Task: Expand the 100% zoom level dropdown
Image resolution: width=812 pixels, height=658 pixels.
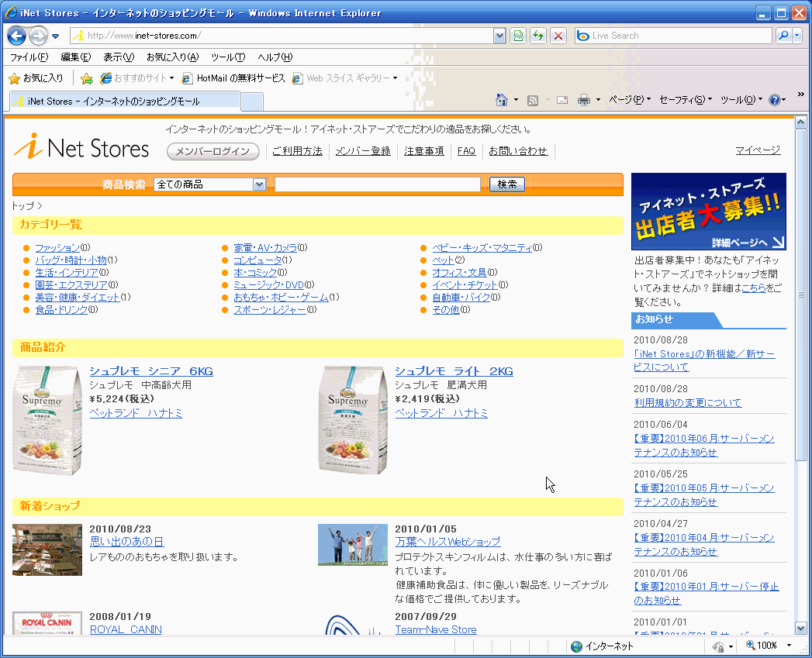Action: click(790, 646)
